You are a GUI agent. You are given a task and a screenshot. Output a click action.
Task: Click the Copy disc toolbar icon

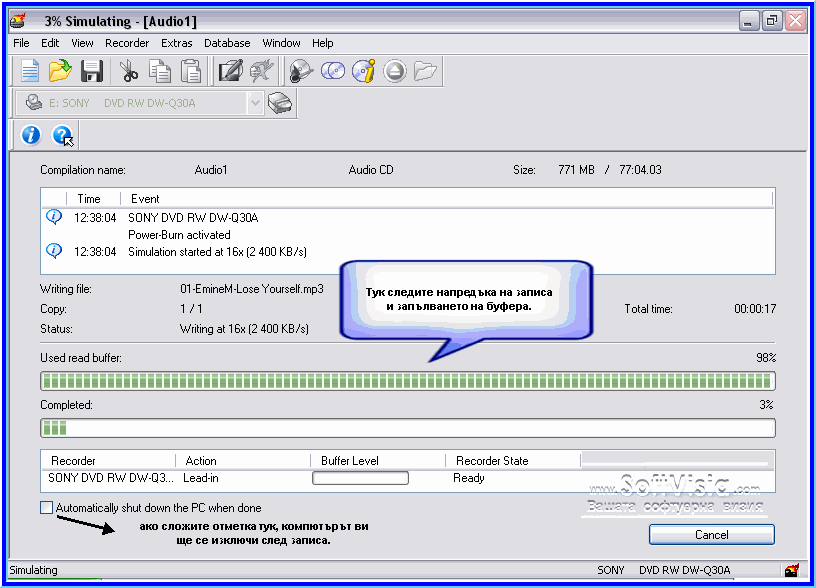(333, 71)
